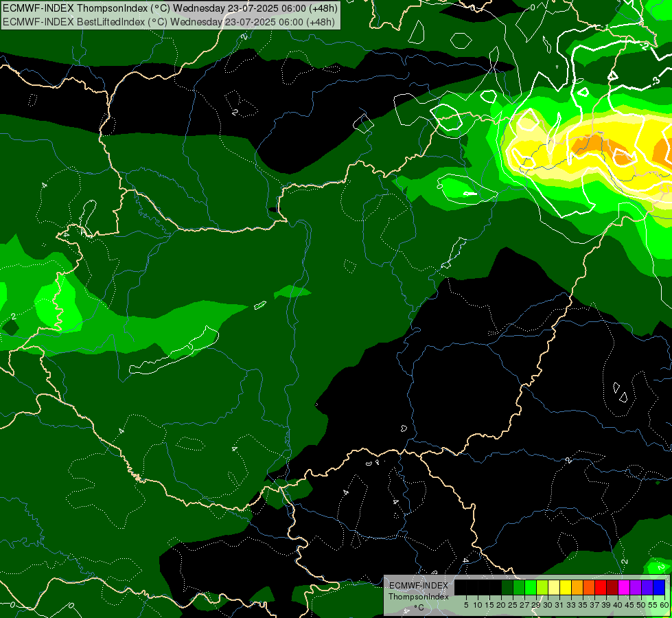The width and height of the screenshot is (672, 618).
Task: Click the "ECMWF-INDEX" text in the legend
Action: pos(419,586)
